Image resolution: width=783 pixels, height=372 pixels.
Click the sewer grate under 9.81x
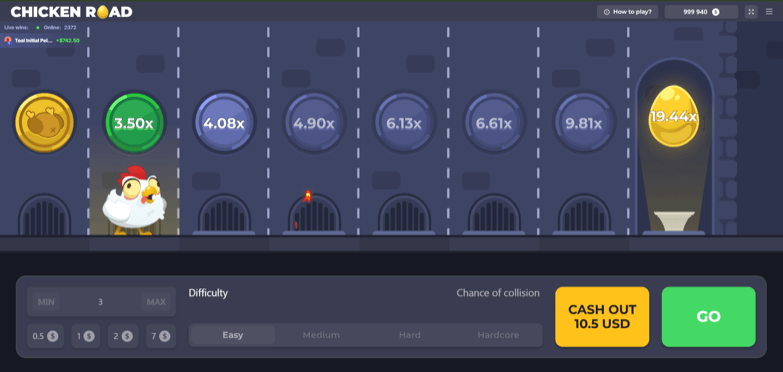coord(584,214)
